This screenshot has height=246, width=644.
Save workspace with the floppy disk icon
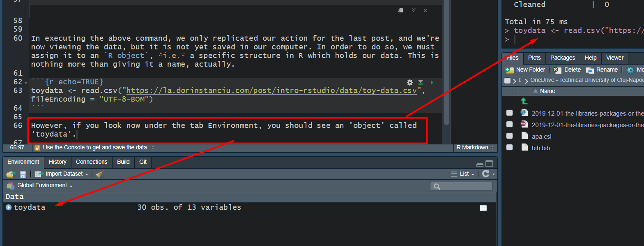point(23,174)
